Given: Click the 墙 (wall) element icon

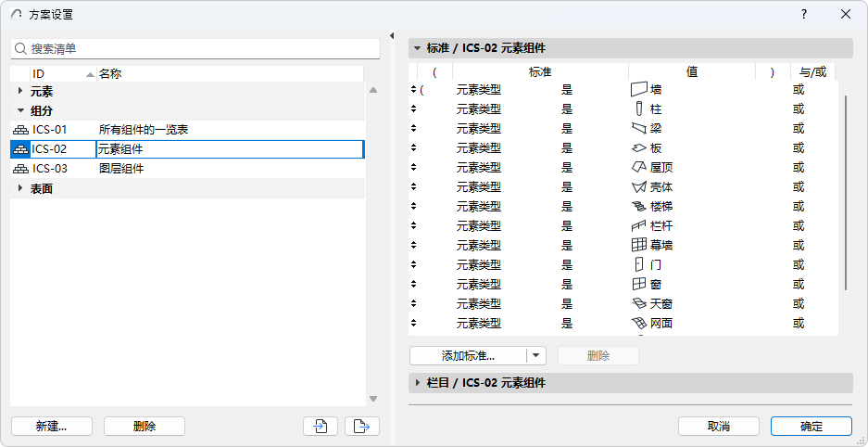Looking at the screenshot, I should click(637, 90).
